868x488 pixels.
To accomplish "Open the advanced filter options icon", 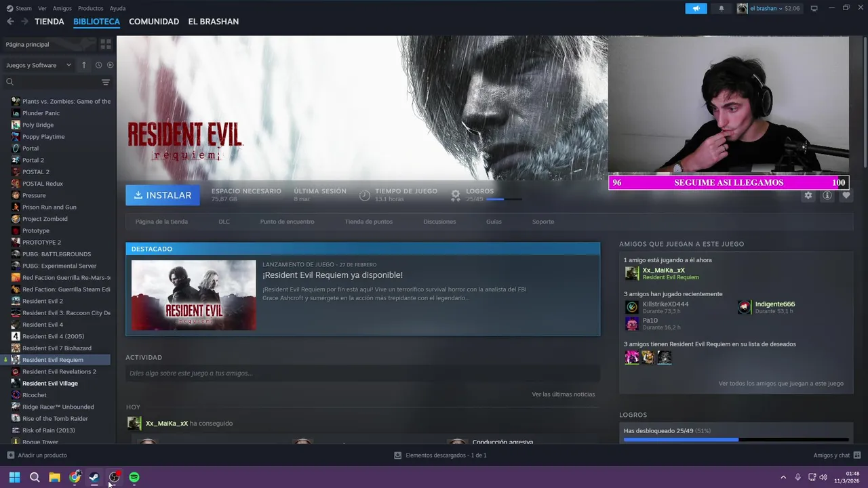I will [x=105, y=82].
